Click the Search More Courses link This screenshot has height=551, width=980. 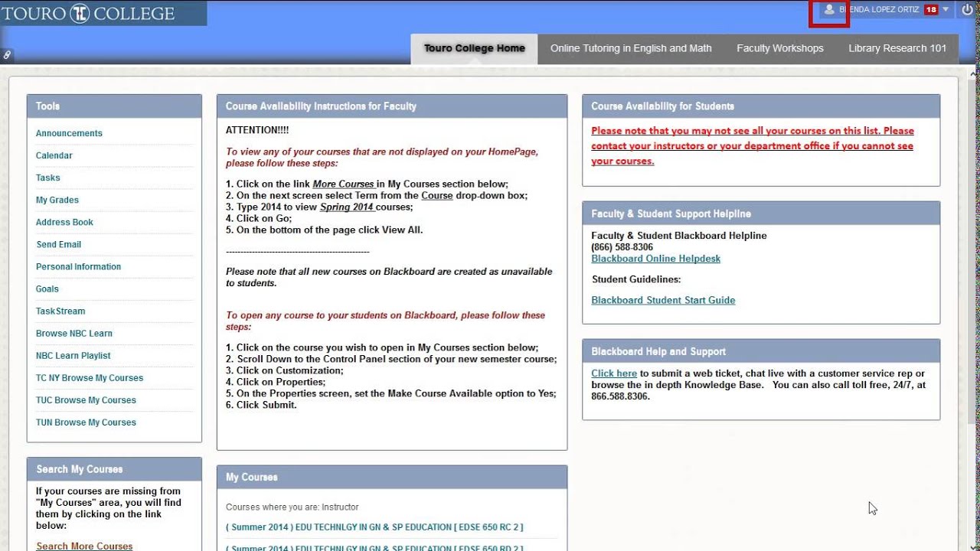84,546
